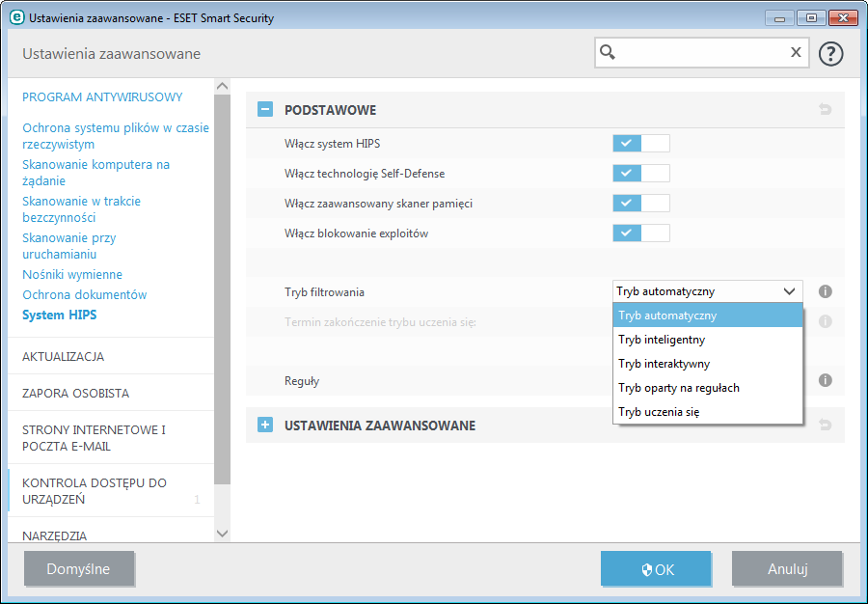This screenshot has width=868, height=604.
Task: Open KONTROLA DOSTĘPU DO URZĄDZEŃ category
Action: [95, 491]
